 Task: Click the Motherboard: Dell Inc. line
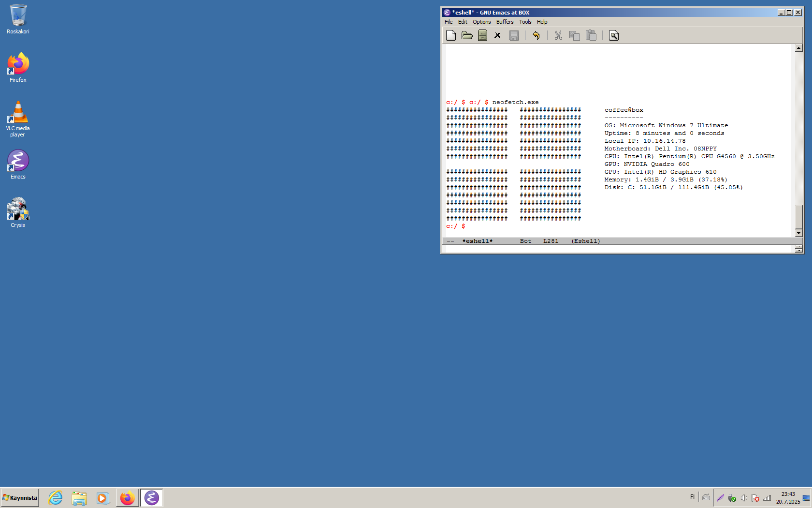(661, 149)
